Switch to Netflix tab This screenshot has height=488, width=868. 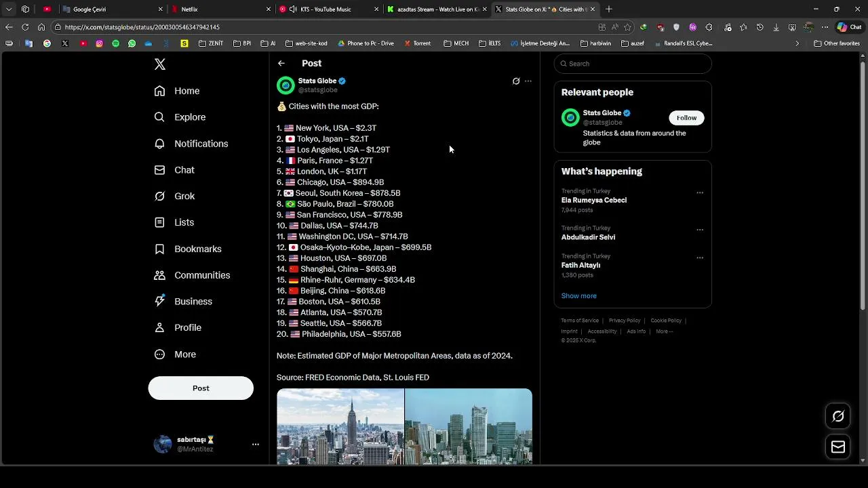(221, 9)
